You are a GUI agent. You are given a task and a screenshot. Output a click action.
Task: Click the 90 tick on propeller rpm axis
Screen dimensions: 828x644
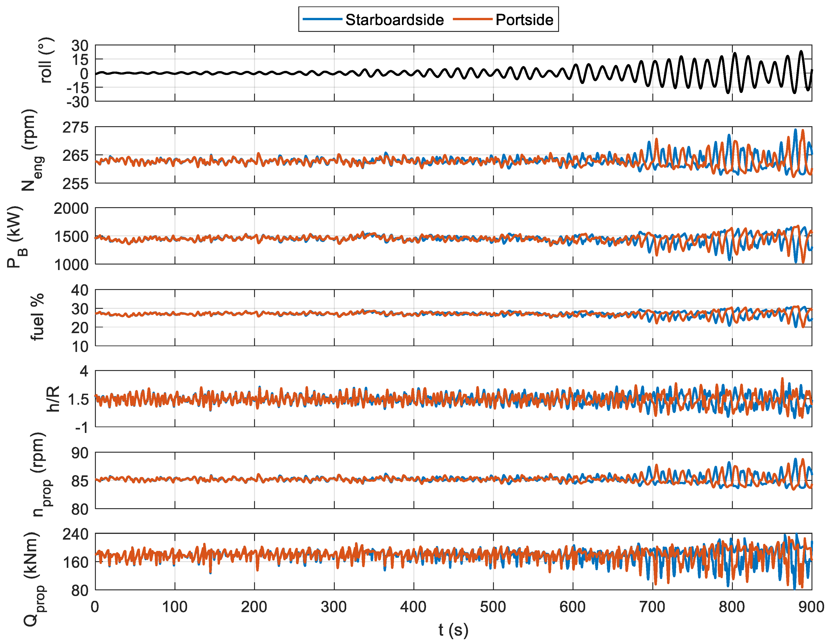[80, 453]
